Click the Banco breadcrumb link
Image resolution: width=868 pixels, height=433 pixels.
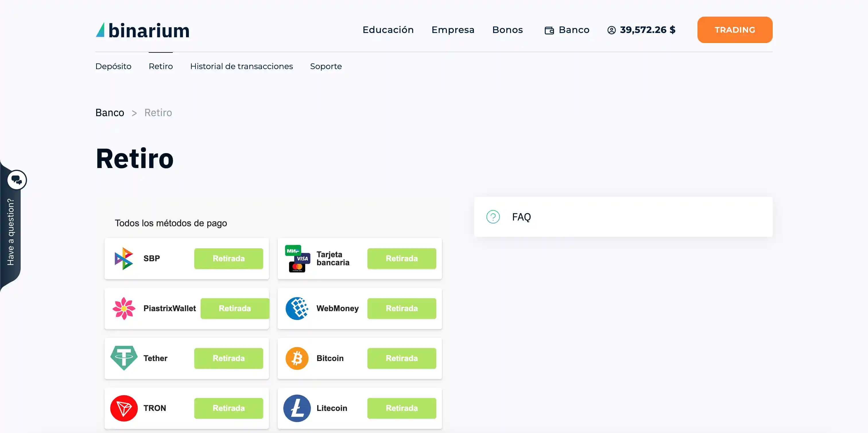110,112
